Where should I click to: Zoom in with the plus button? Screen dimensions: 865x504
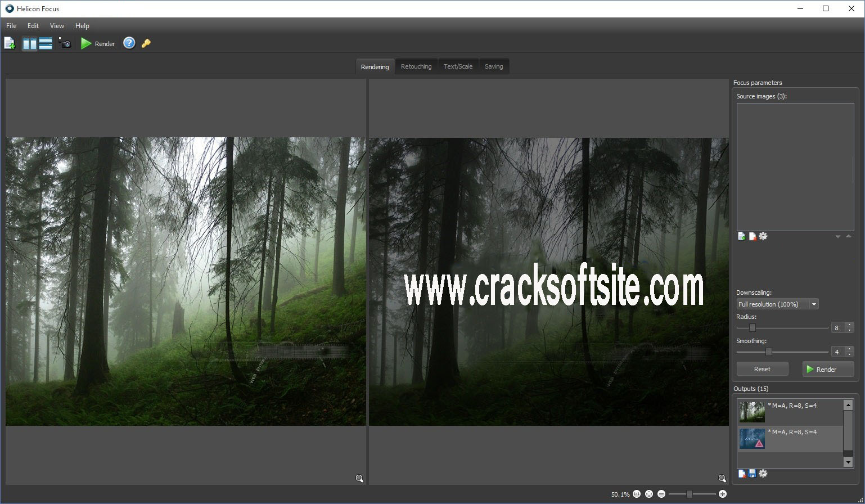click(x=723, y=494)
